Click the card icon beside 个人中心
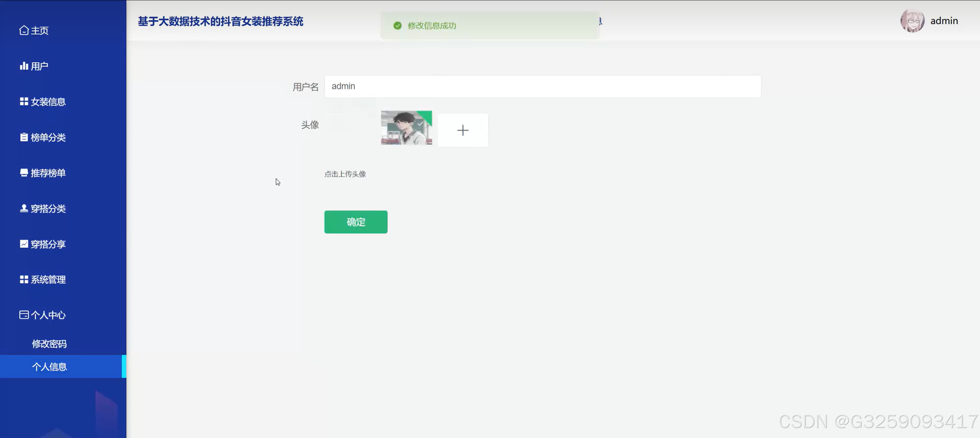 (24, 315)
